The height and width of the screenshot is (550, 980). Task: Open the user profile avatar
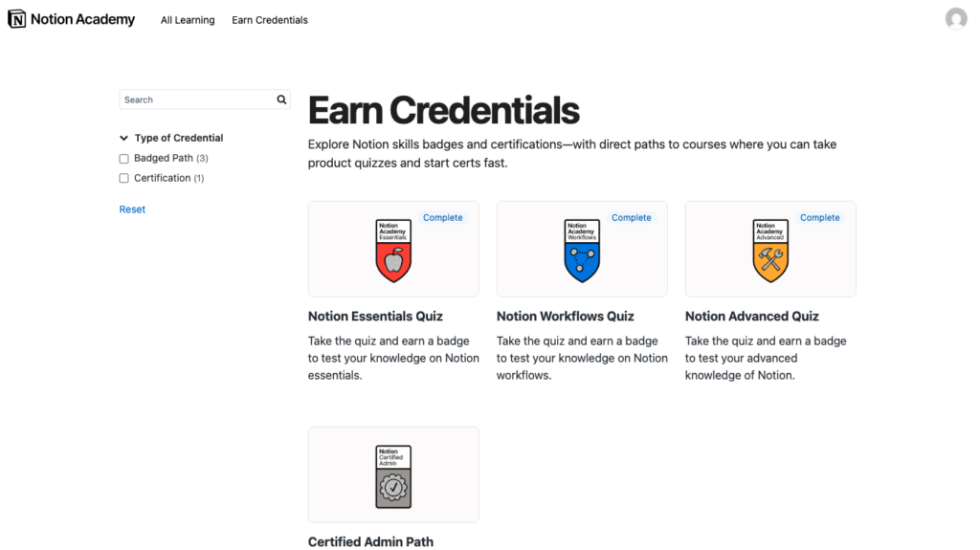point(955,19)
